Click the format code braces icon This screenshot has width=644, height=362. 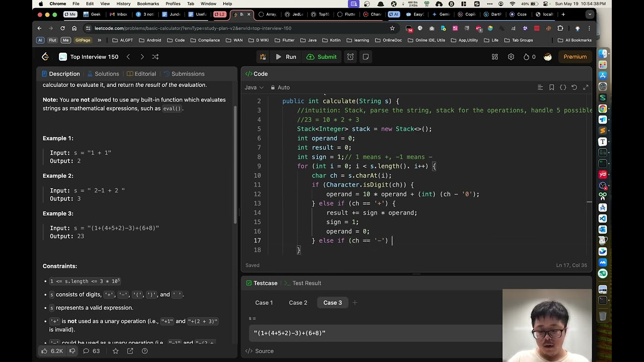563,87
